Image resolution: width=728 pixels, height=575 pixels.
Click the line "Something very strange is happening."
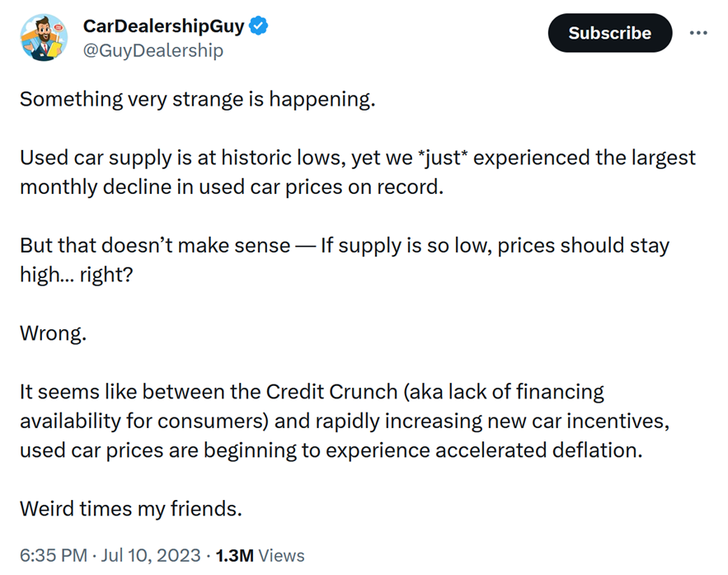tap(197, 99)
